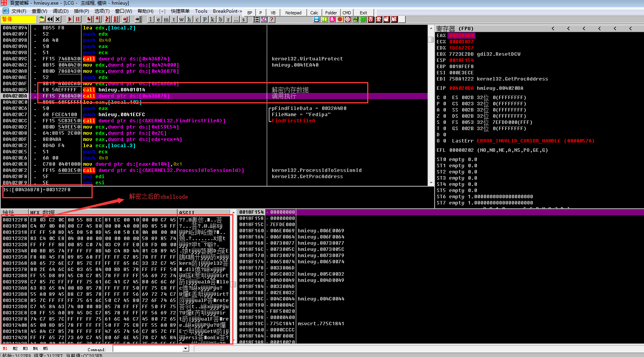Show the call stack via the 'k' button

tap(212, 19)
